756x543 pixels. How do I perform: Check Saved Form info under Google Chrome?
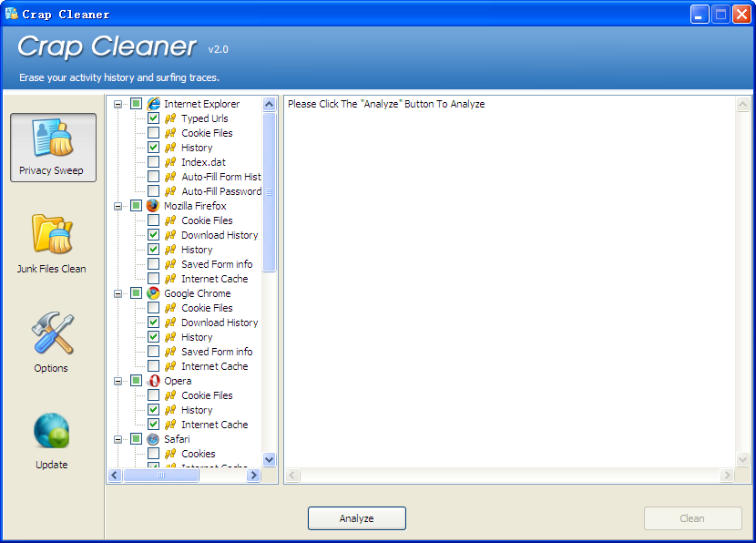pyautogui.click(x=153, y=352)
